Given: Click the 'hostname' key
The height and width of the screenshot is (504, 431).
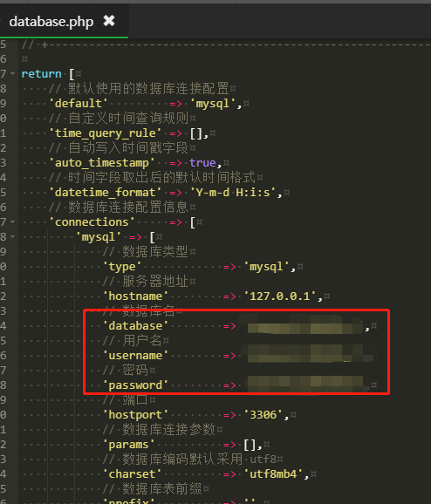Looking at the screenshot, I should point(135,296).
